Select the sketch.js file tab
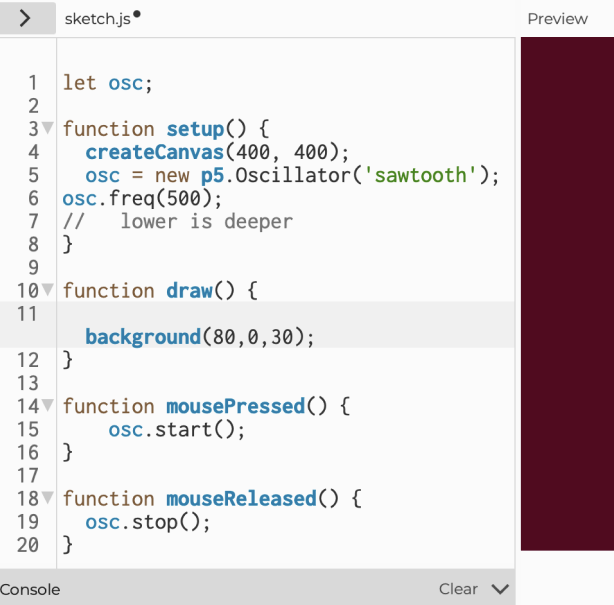This screenshot has width=614, height=605. click(x=97, y=18)
